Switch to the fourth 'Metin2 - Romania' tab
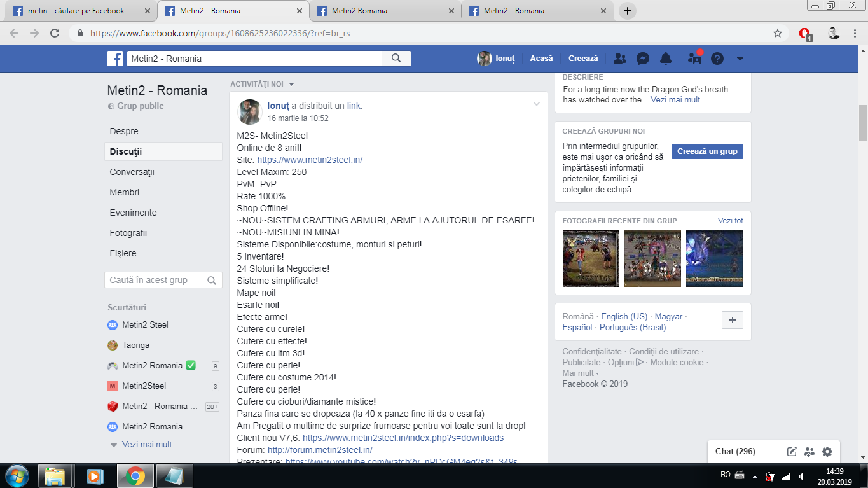The width and height of the screenshot is (868, 488). (538, 11)
